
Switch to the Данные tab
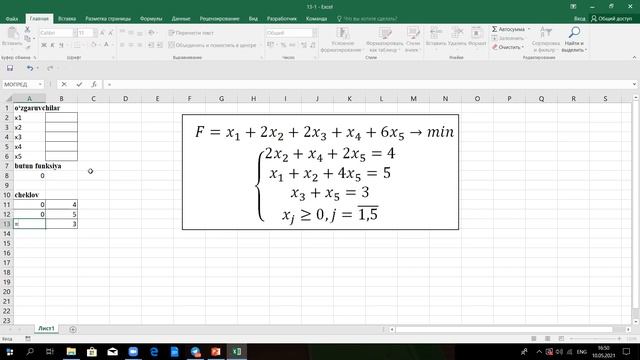(181, 19)
